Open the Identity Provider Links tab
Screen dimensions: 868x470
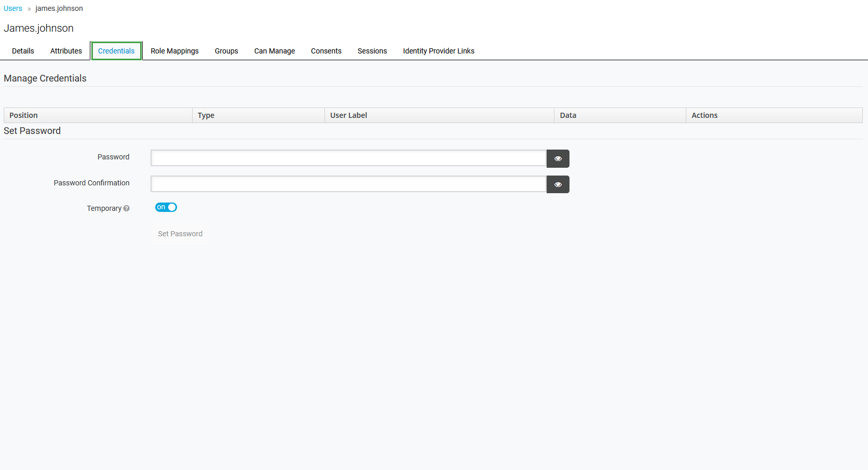coord(438,51)
